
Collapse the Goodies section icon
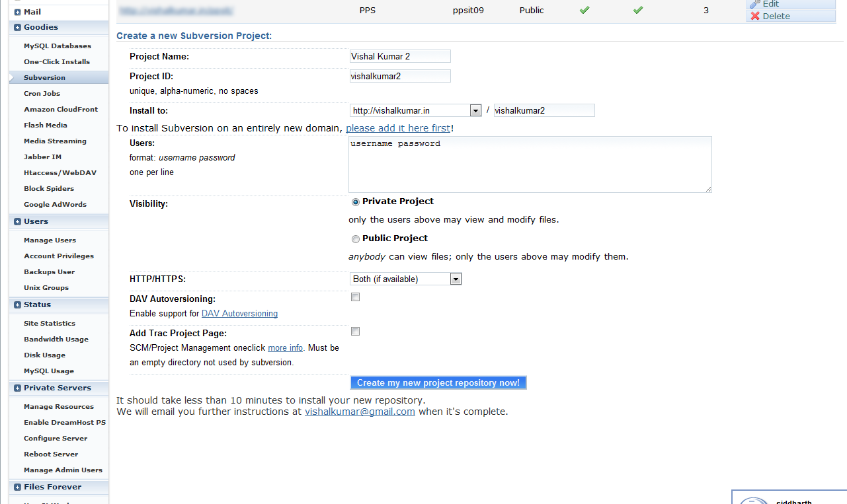point(17,27)
